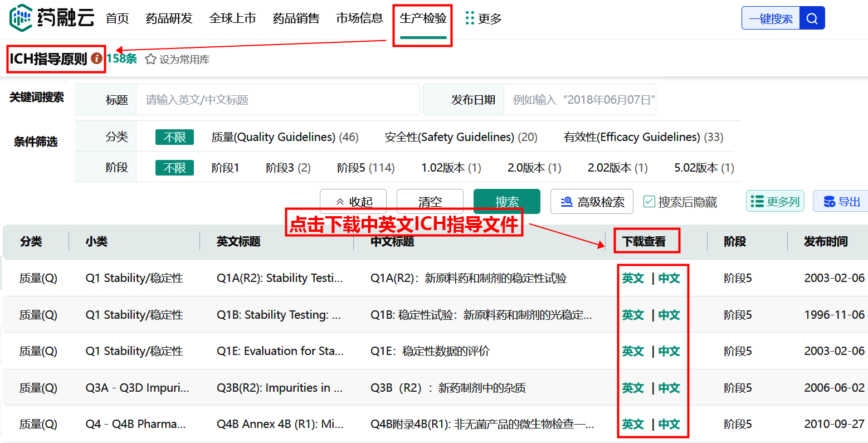868x443 pixels.
Task: Focus the 标题 keyword input field
Action: point(277,100)
